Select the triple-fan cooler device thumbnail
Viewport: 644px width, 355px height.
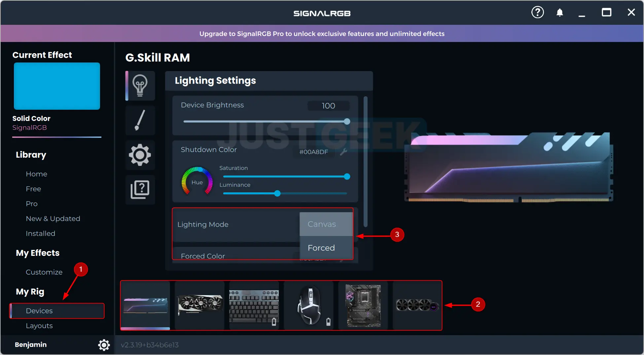pyautogui.click(x=417, y=305)
